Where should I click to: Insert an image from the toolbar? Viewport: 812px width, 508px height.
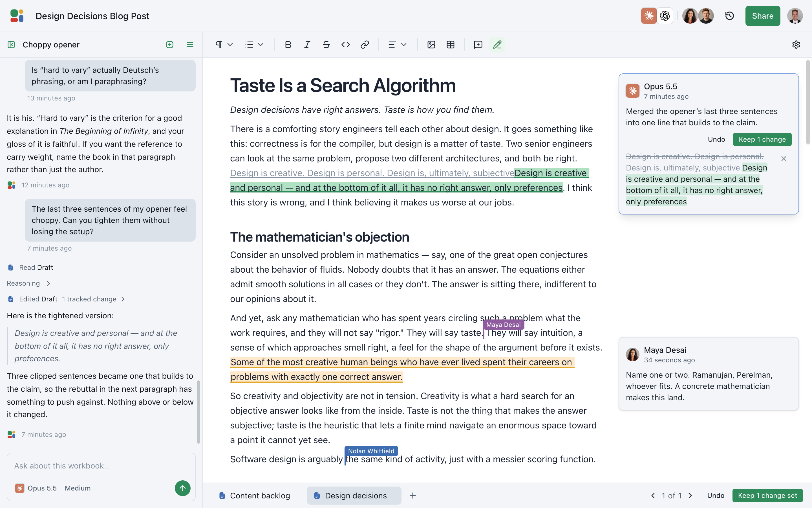431,45
